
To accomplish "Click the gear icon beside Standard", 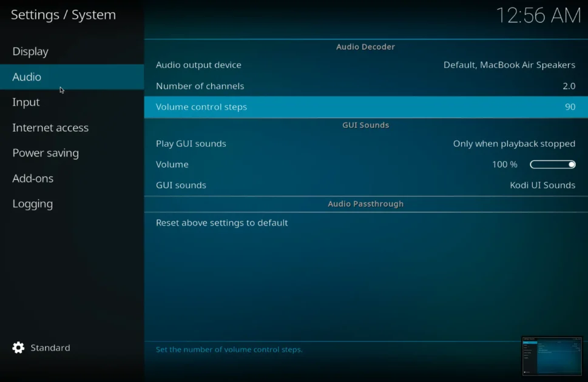I will tap(19, 347).
